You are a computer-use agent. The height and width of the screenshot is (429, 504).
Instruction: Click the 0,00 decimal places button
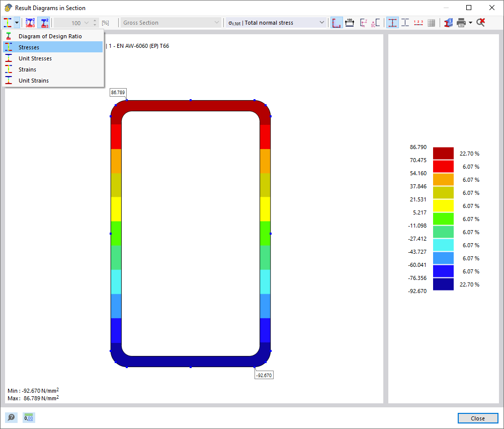(x=28, y=417)
